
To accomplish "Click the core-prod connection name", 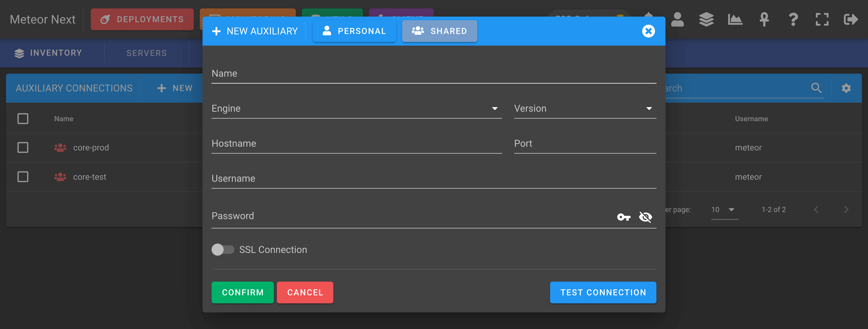I will click(x=91, y=147).
